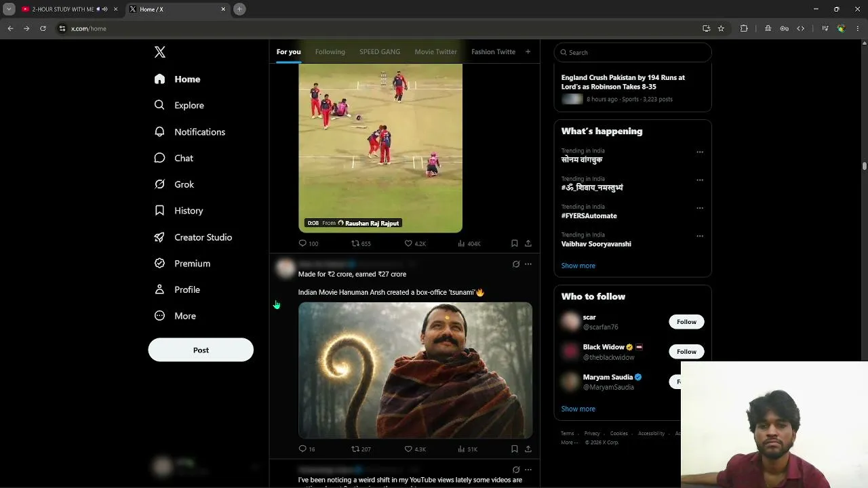Open options for the Vaibhav Sooryavanshi trend
Viewport: 868px width, 488px height.
coord(700,237)
